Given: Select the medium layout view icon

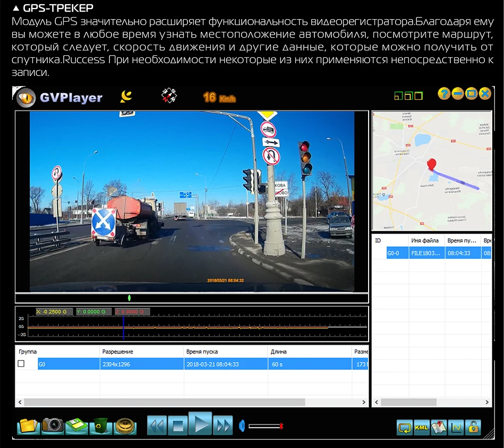Looking at the screenshot, I should tap(408, 96).
